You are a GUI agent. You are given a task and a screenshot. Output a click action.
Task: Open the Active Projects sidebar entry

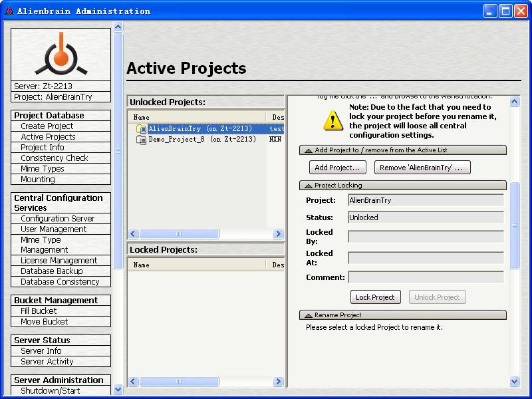61,137
